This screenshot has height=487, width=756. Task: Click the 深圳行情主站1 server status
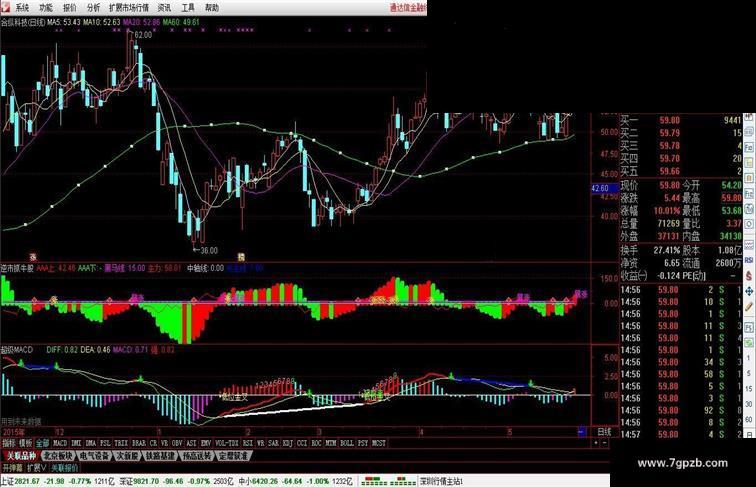point(441,481)
